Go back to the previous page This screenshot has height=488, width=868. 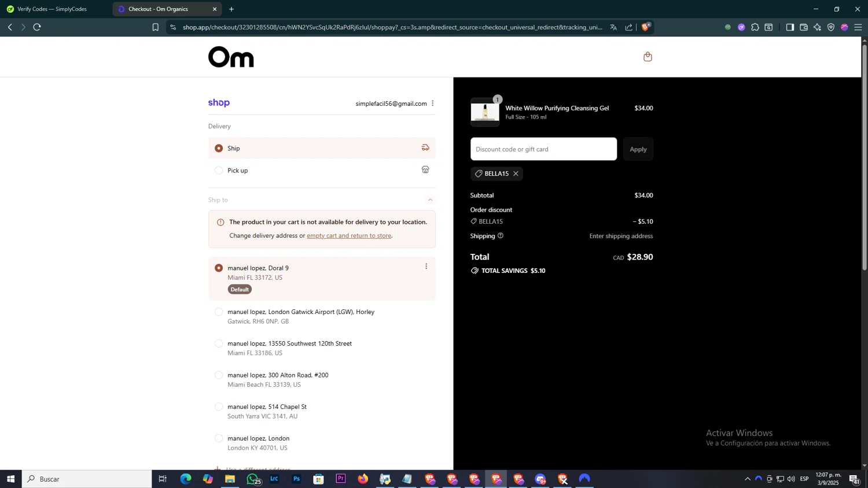(x=10, y=27)
